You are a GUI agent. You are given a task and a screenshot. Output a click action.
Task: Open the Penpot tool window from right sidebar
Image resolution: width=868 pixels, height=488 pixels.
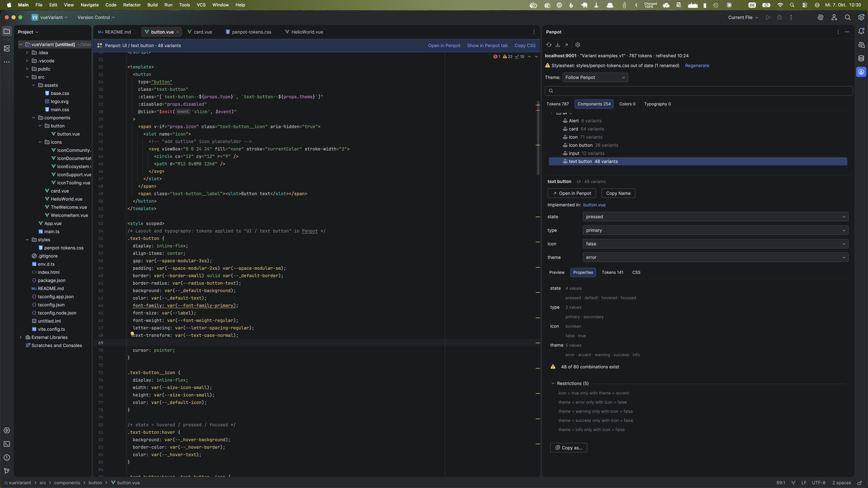(861, 72)
